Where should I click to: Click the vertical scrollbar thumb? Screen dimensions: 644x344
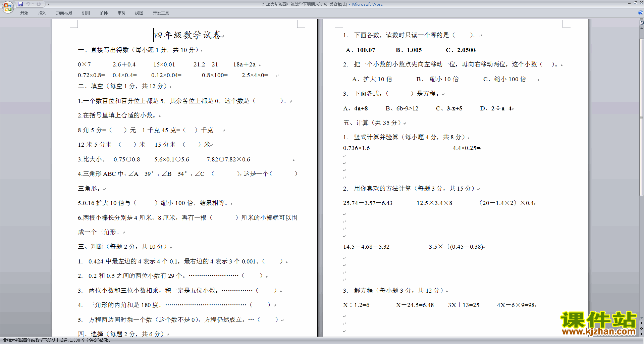(641, 117)
